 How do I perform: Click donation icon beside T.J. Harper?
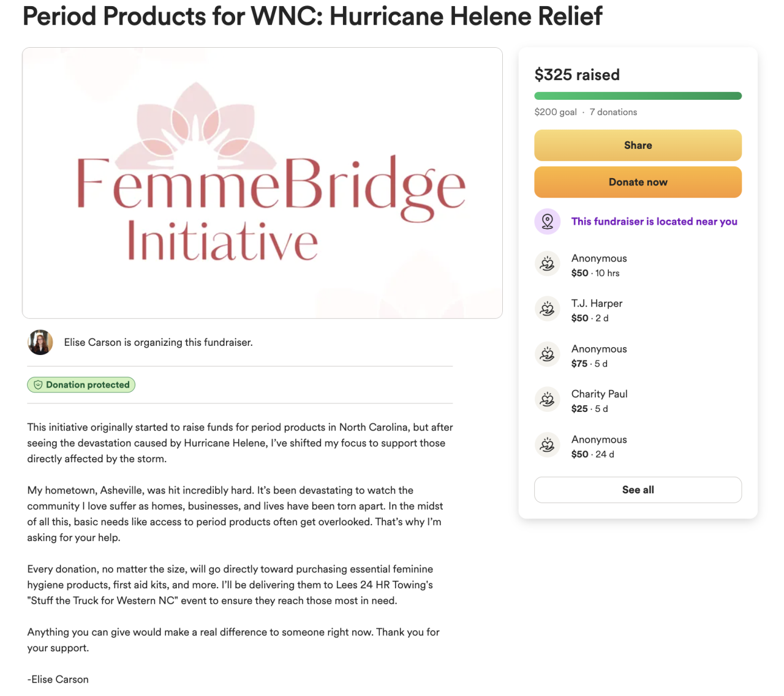547,310
